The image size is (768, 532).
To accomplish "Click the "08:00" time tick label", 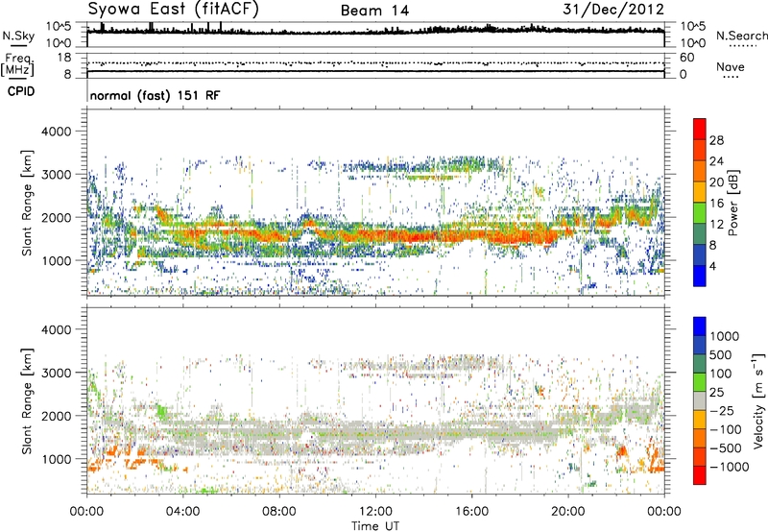I will (279, 512).
